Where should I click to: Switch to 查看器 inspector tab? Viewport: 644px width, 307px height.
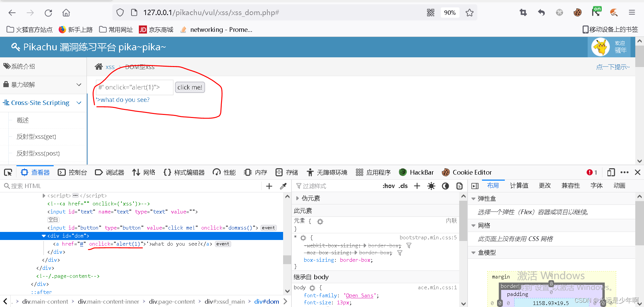click(35, 172)
